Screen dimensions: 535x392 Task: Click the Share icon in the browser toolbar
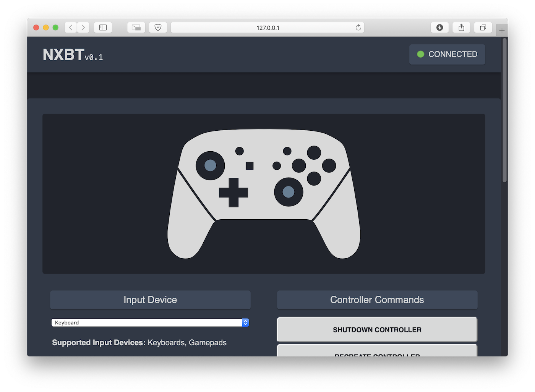[x=461, y=27]
